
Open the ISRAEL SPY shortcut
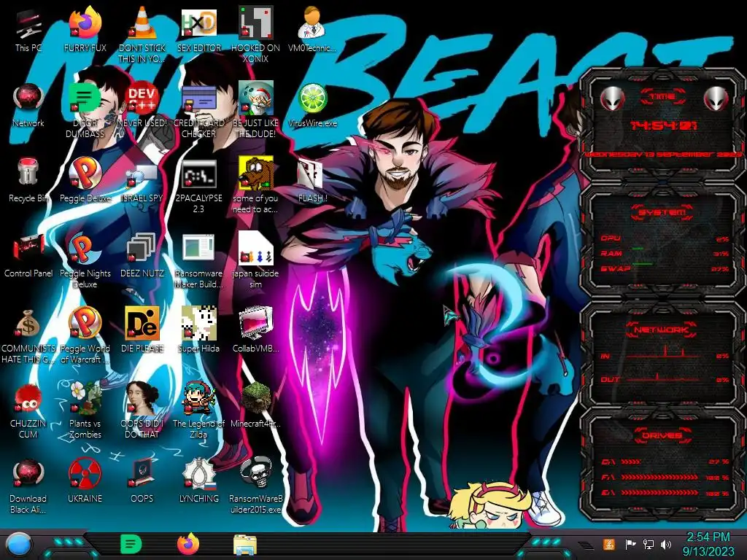coord(142,182)
